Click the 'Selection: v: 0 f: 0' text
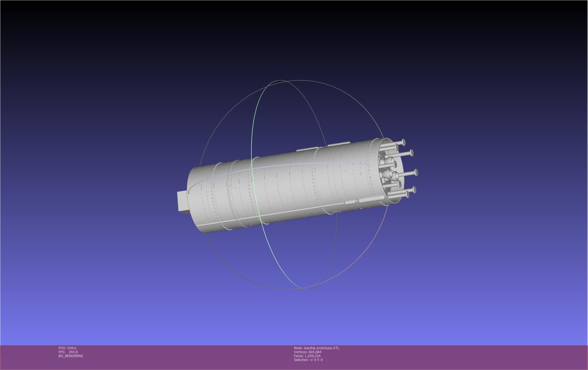Screen dimensions: 588x370 pyautogui.click(x=308, y=360)
